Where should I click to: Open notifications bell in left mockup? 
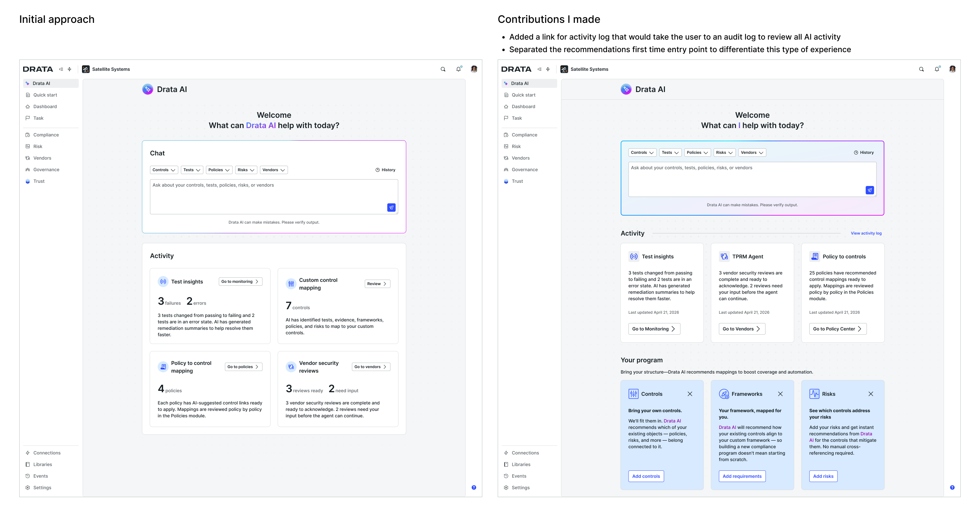coord(459,69)
